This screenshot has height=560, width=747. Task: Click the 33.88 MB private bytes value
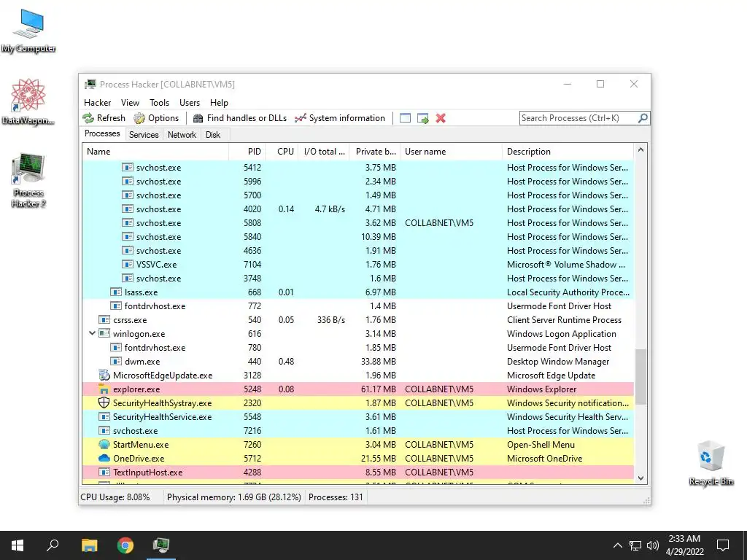[379, 362]
